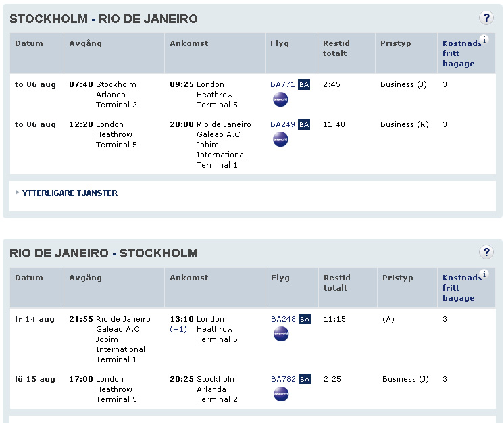
Task: Click the (+1) next-day arrival indicator
Action: (178, 329)
